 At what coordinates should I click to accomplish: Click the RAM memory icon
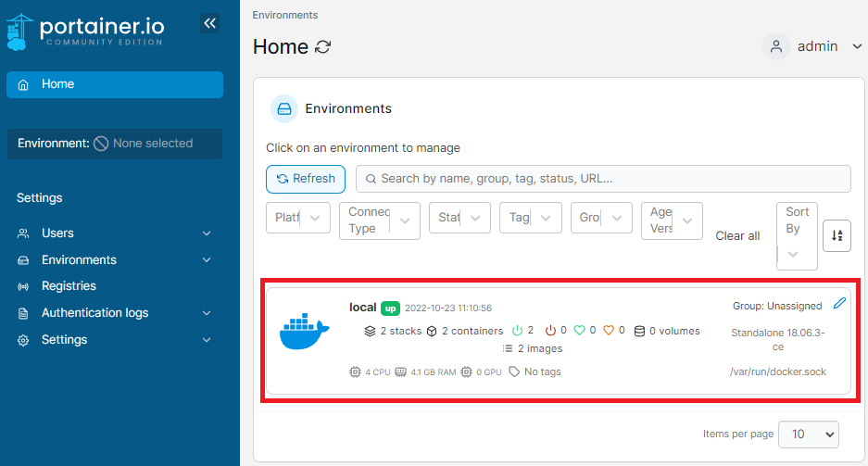click(401, 372)
